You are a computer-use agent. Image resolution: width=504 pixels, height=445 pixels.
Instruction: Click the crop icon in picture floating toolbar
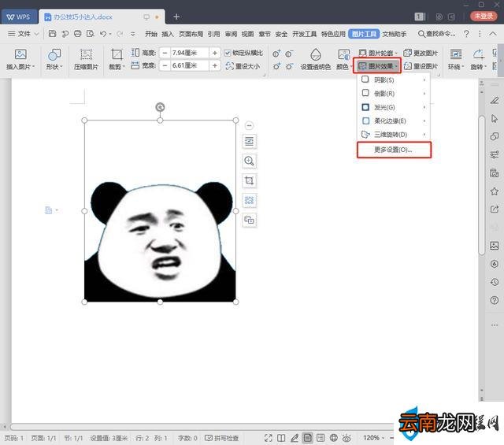tap(249, 180)
